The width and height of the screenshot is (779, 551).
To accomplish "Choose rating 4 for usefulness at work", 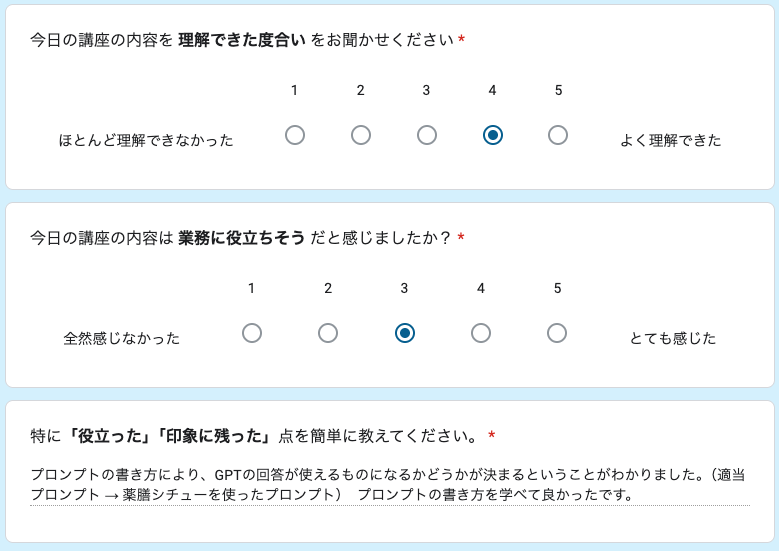I will click(481, 333).
